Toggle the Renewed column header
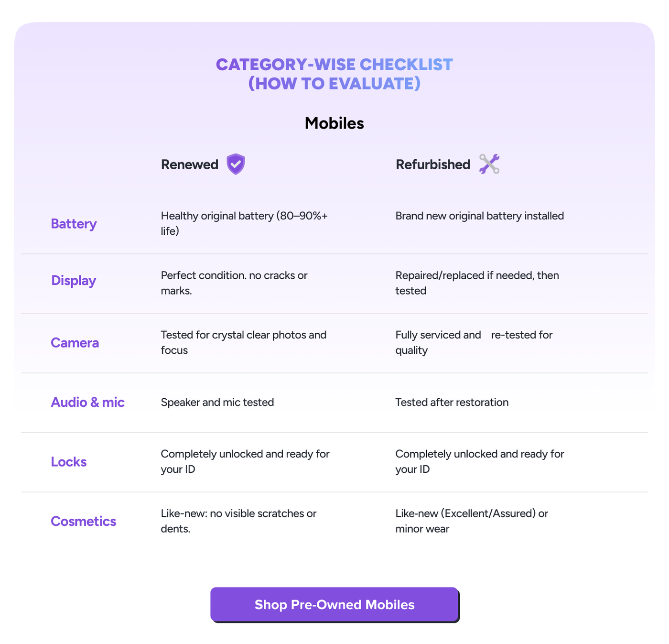This screenshot has height=644, width=669. coord(189,164)
